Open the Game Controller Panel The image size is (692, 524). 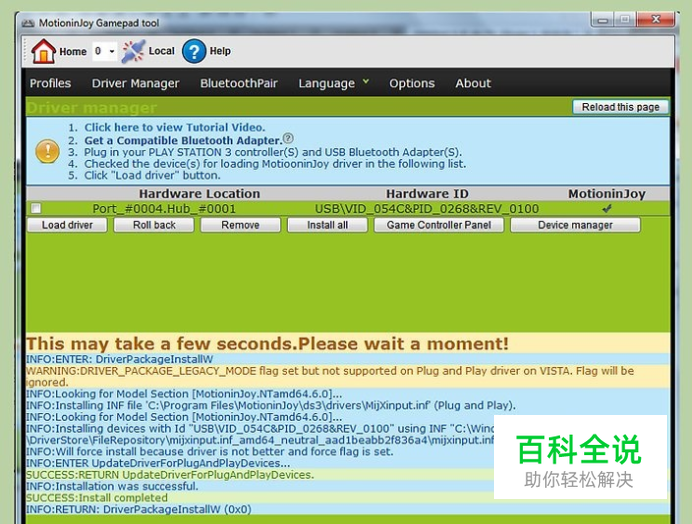click(439, 225)
